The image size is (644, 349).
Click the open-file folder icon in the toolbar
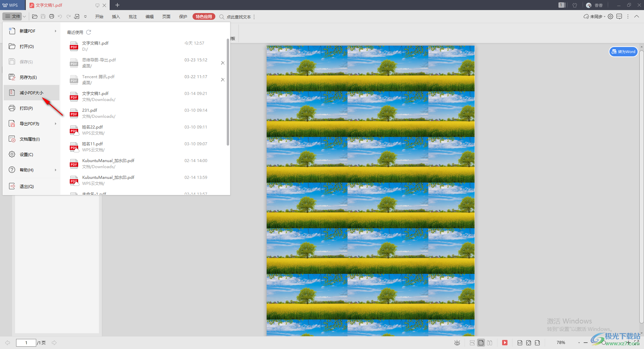pyautogui.click(x=35, y=16)
